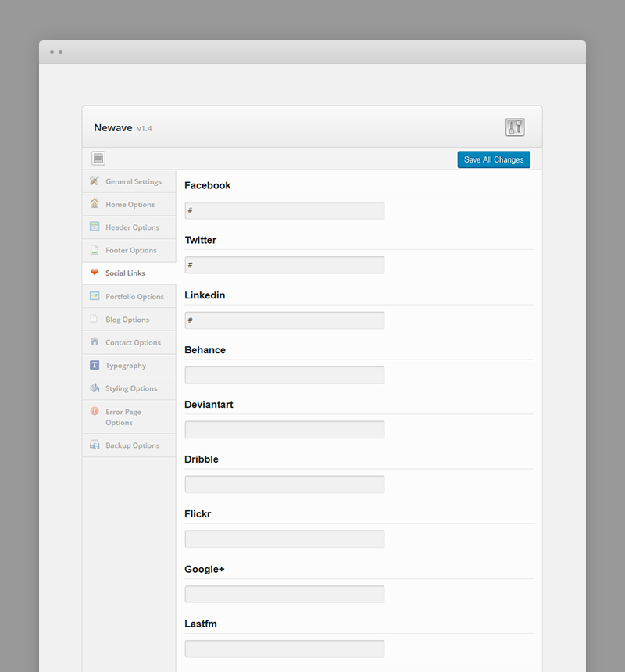Click the Styling Options paint bucket icon
The image size is (625, 672).
[x=95, y=388]
